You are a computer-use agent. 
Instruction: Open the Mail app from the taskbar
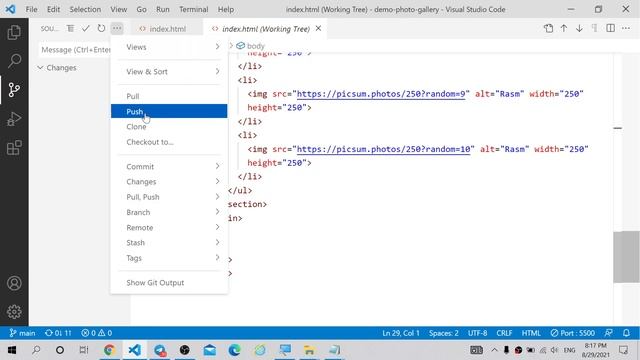click(x=210, y=350)
